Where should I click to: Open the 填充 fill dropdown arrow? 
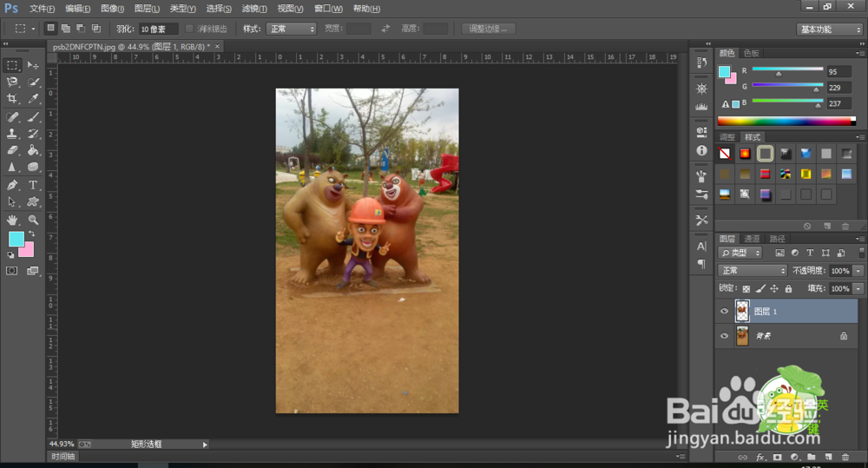tap(858, 288)
